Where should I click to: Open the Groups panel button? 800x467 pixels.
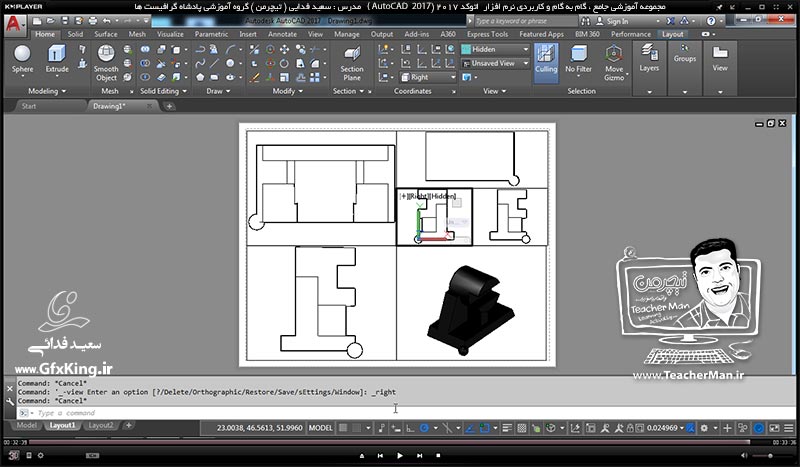pyautogui.click(x=684, y=68)
